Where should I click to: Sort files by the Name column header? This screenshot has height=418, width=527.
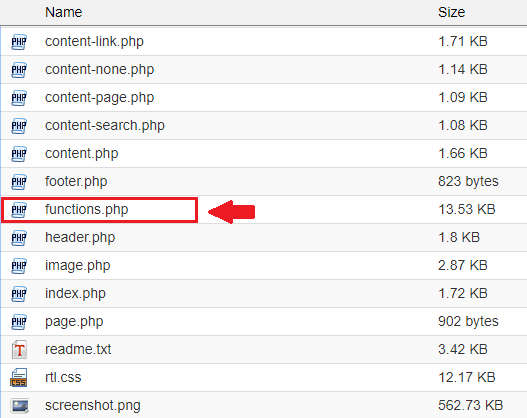tap(64, 12)
